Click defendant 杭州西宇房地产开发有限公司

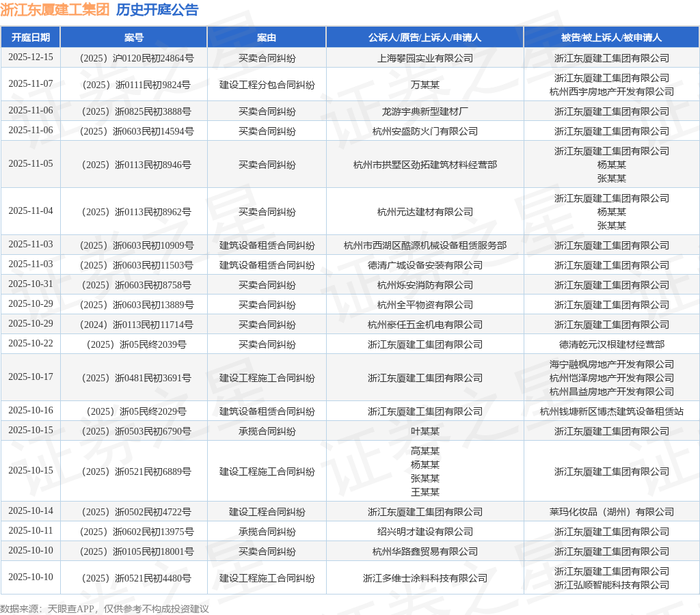[x=612, y=92]
